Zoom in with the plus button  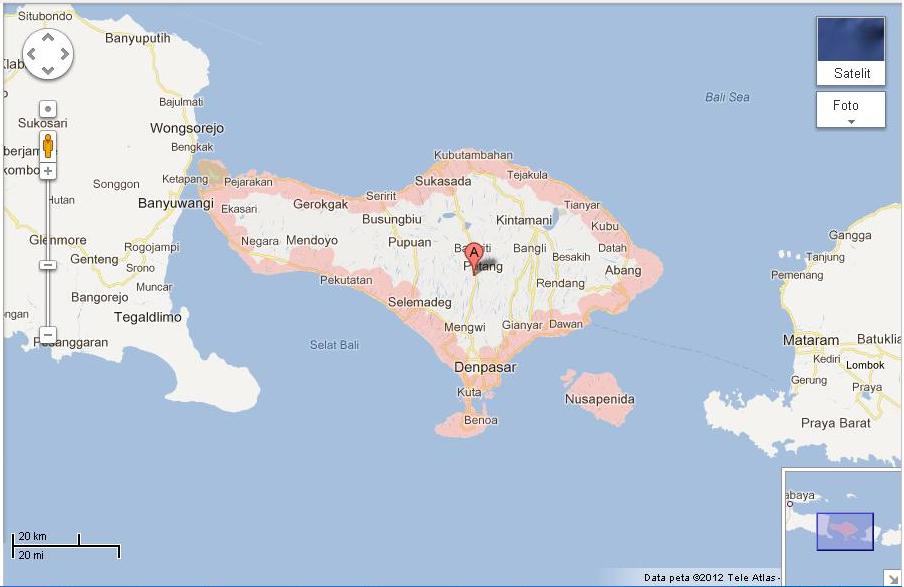coord(48,171)
